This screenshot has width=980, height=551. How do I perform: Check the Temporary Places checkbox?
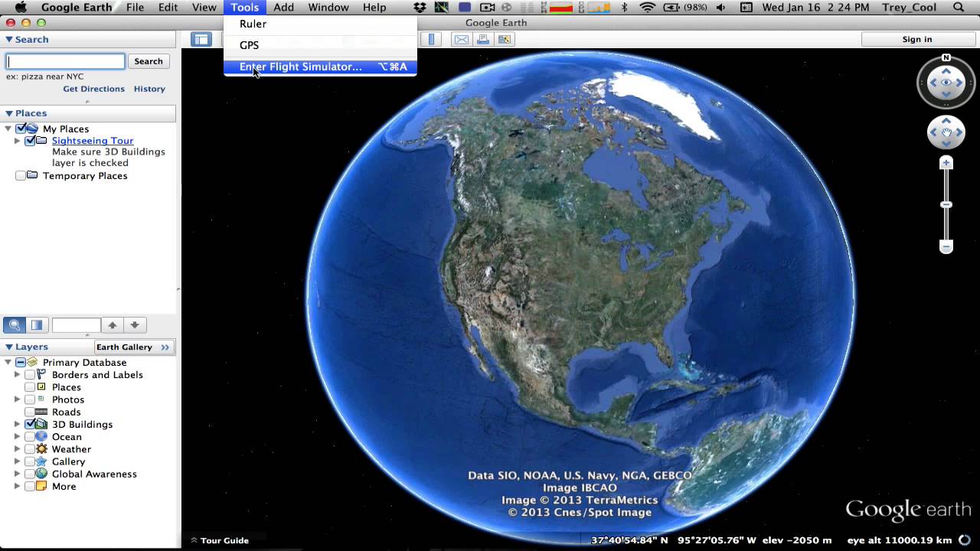point(21,176)
